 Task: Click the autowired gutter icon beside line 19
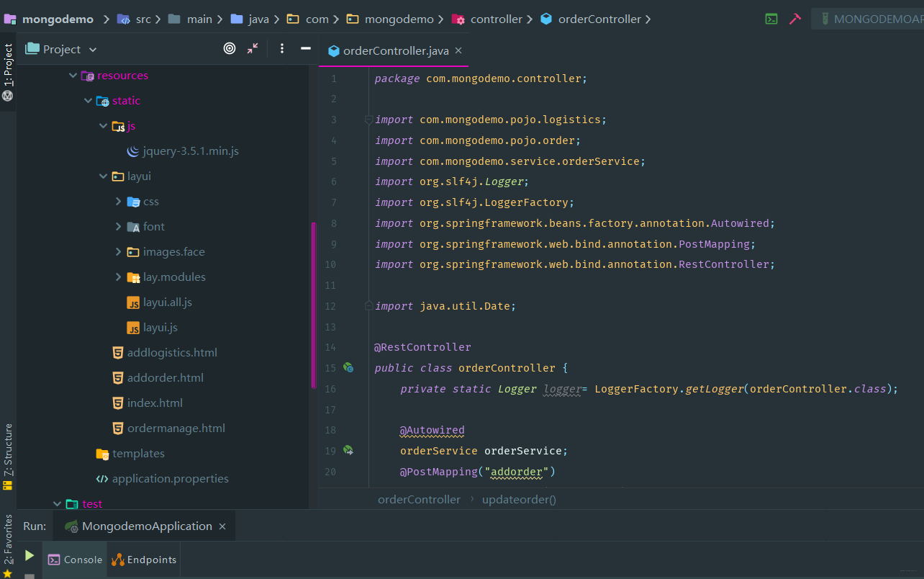click(348, 451)
